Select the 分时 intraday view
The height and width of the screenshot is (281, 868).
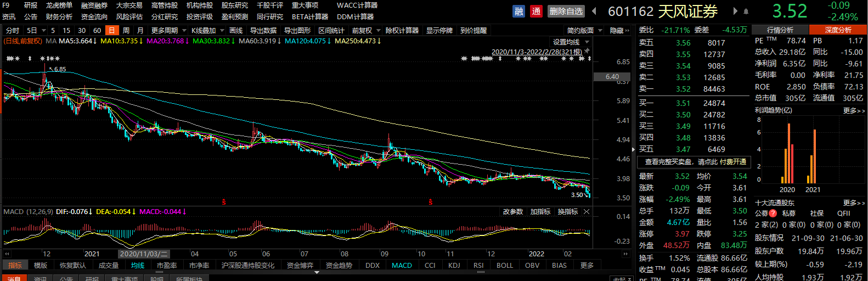tap(13, 31)
